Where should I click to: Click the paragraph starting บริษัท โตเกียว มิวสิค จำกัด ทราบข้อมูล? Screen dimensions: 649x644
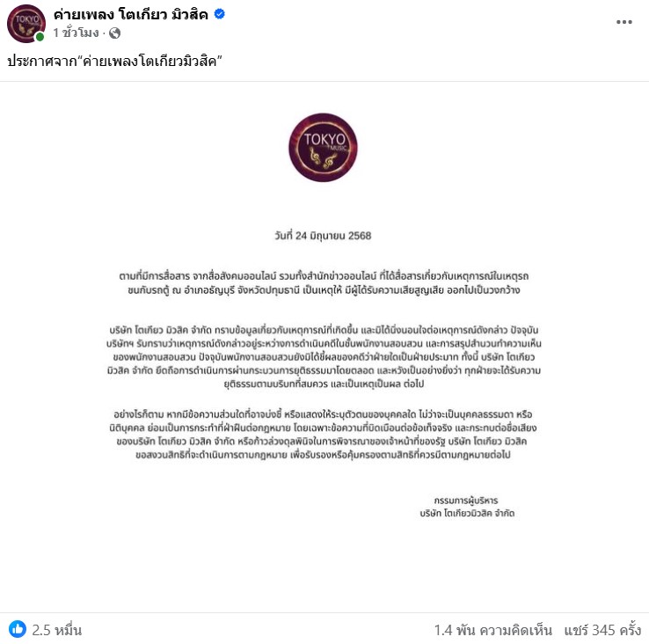pyautogui.click(x=324, y=356)
